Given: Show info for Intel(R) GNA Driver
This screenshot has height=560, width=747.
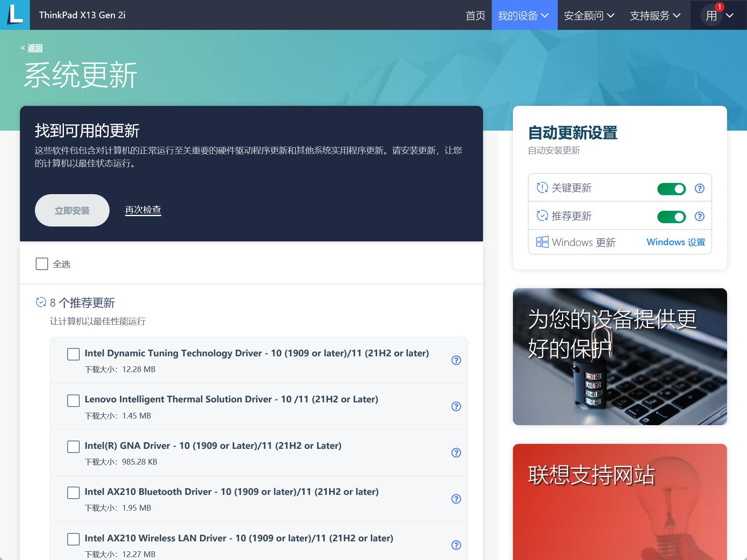Looking at the screenshot, I should [456, 453].
